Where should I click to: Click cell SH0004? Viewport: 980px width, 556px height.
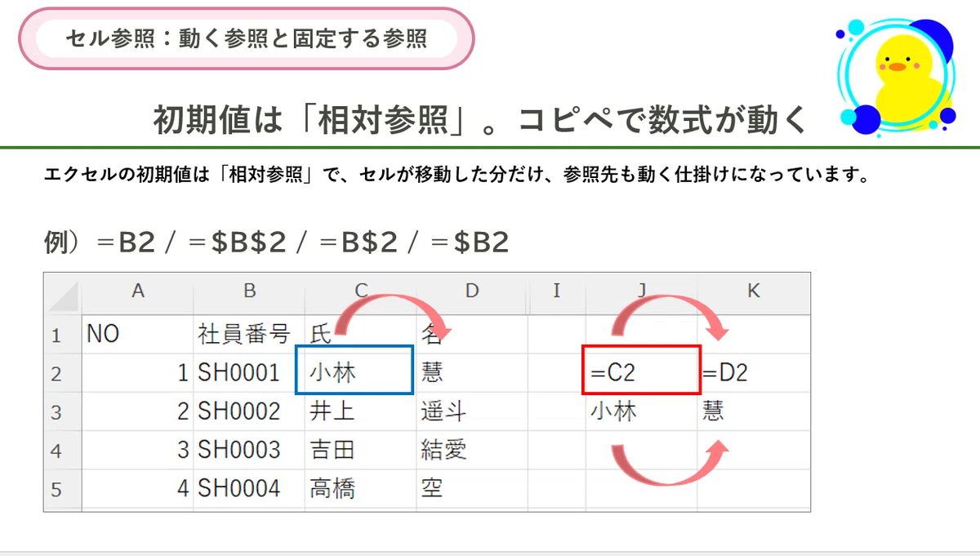click(249, 488)
